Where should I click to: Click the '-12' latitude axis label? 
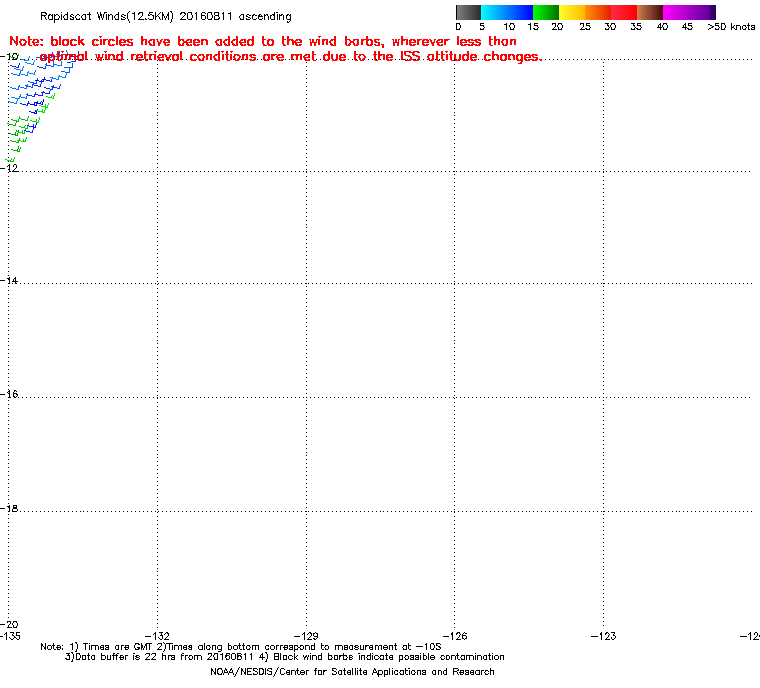9,168
